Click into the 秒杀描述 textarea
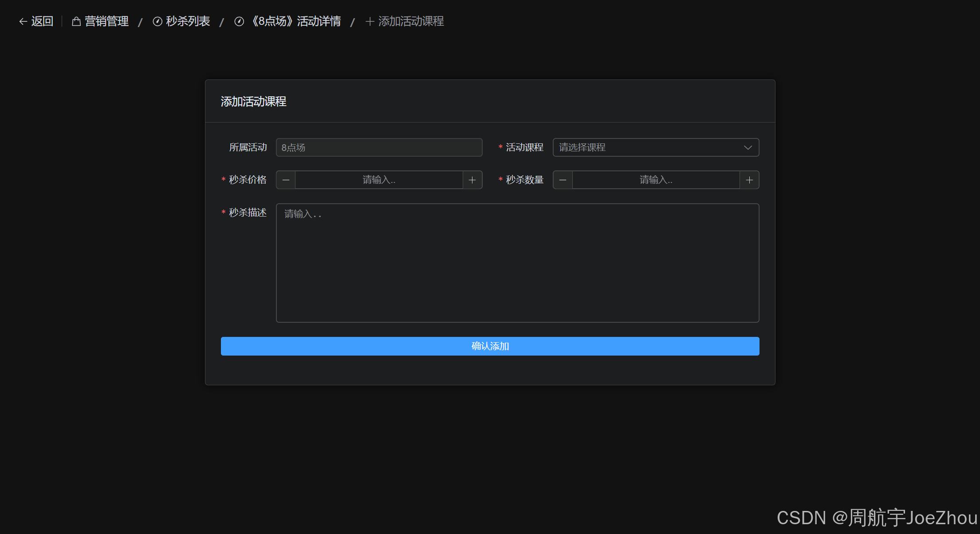 (517, 263)
